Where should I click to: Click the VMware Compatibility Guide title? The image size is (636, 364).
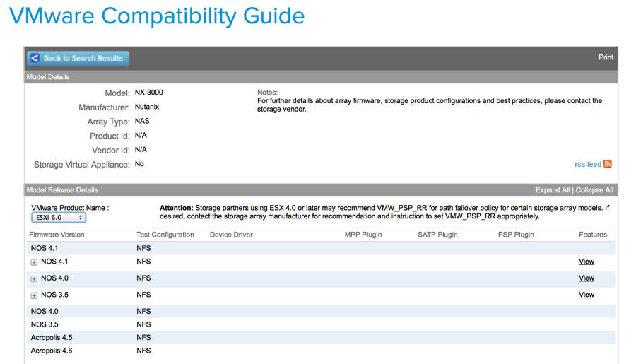coord(157,16)
